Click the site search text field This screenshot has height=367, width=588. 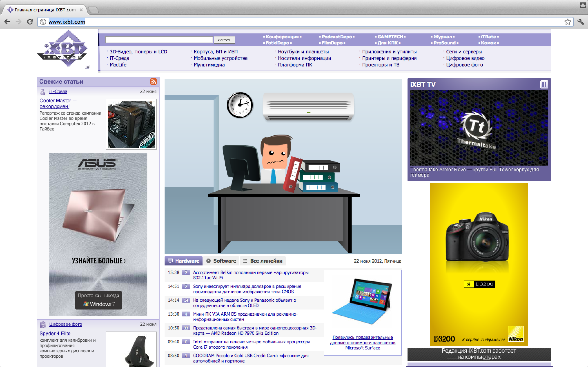[x=159, y=40]
